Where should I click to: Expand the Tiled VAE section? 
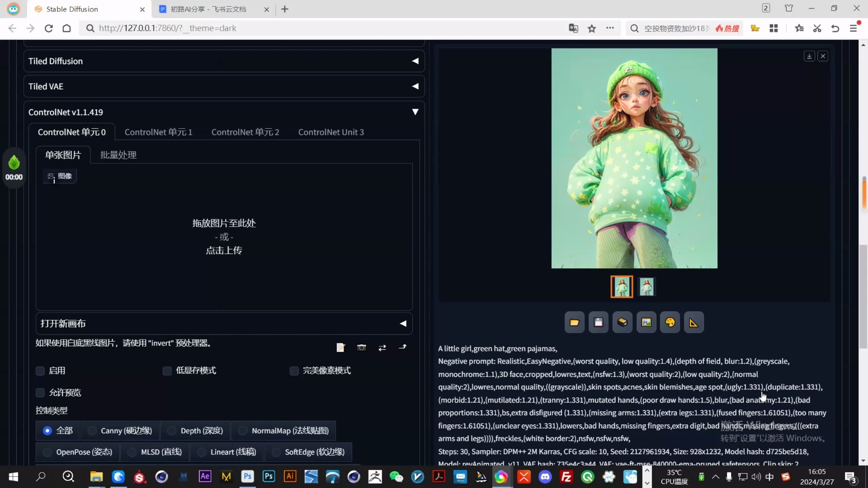415,86
